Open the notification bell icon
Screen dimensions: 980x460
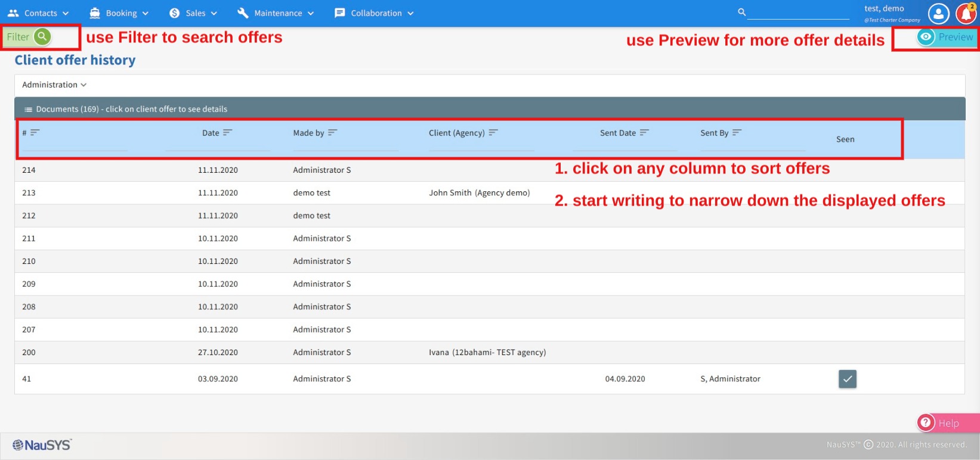coord(966,13)
